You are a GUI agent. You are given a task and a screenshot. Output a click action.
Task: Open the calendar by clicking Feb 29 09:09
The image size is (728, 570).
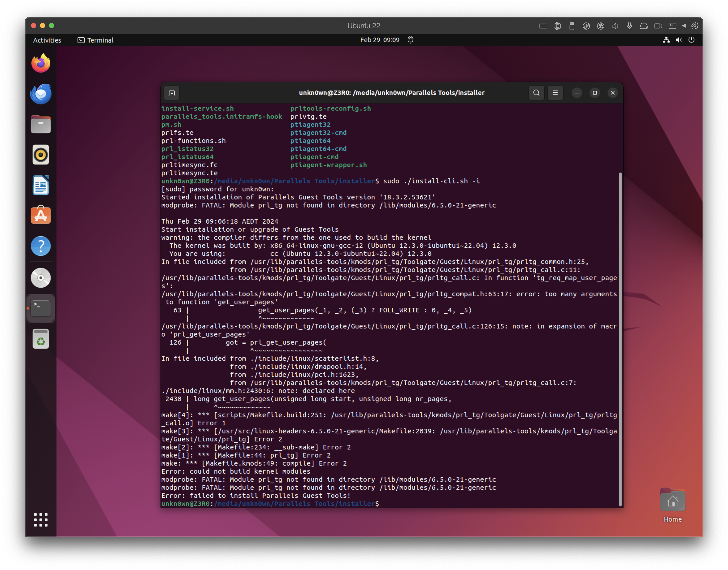click(381, 40)
